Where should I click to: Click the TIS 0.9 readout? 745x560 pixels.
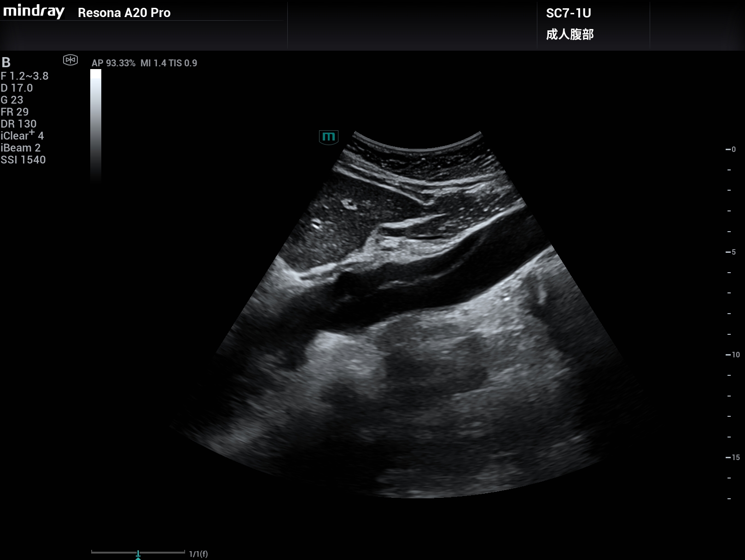click(183, 63)
